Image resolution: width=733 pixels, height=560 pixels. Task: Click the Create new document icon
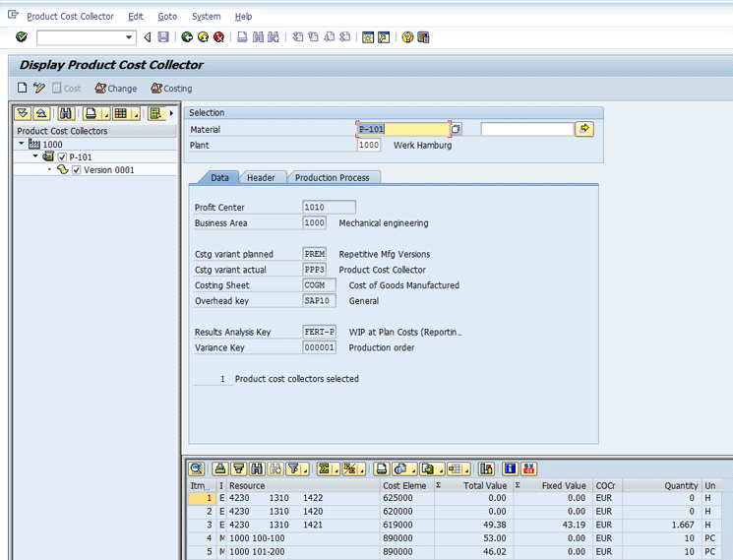(x=23, y=89)
